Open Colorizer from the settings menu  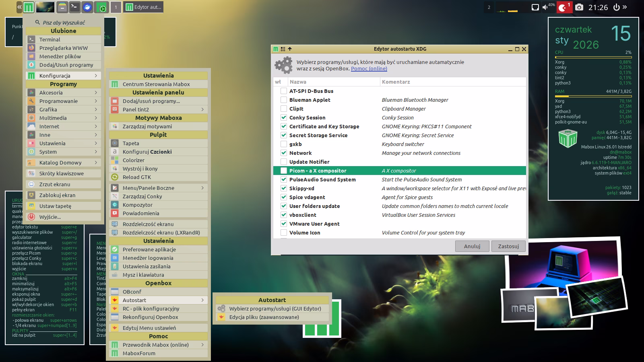click(x=133, y=160)
